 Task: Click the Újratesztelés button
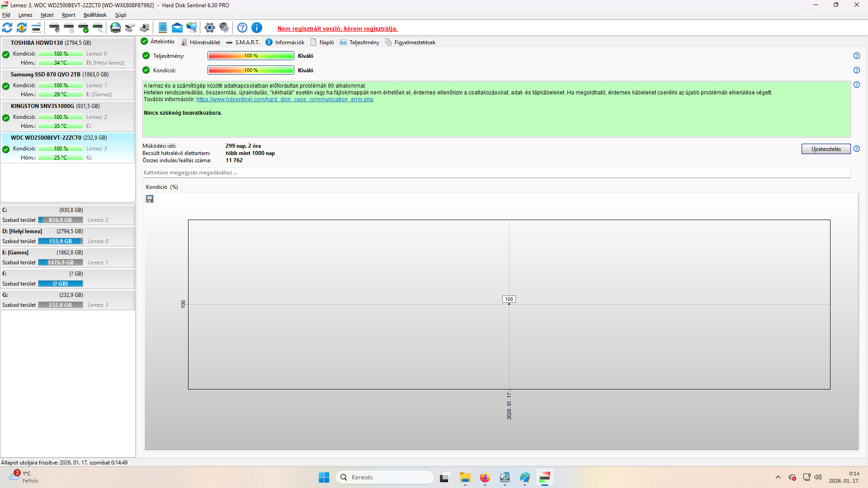826,149
